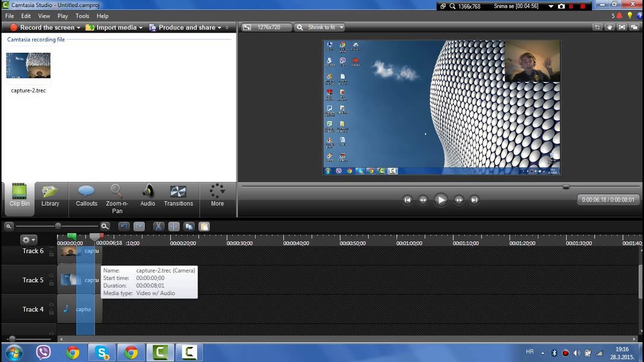Expand the Import media dropdown arrow
The height and width of the screenshot is (362, 644).
point(140,28)
